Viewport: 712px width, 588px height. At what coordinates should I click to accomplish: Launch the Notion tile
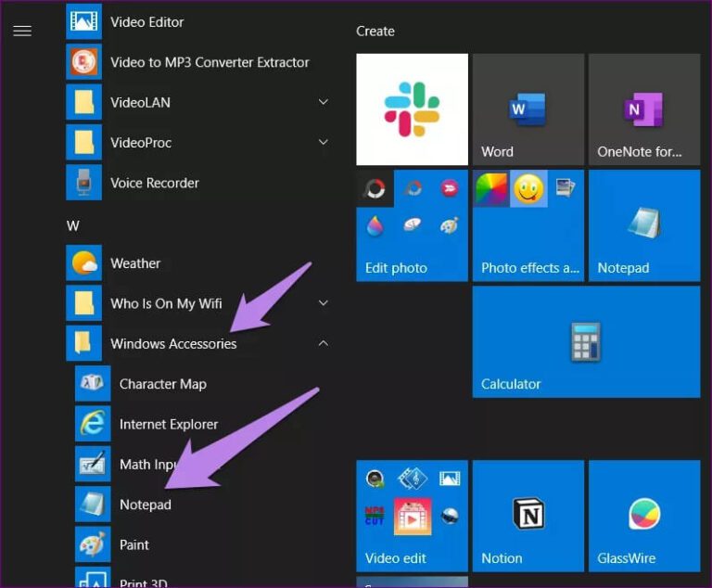tap(528, 515)
